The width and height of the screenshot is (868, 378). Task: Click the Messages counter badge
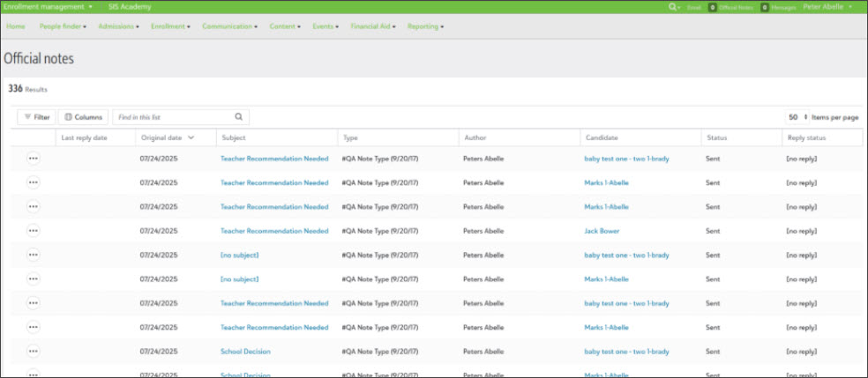766,7
